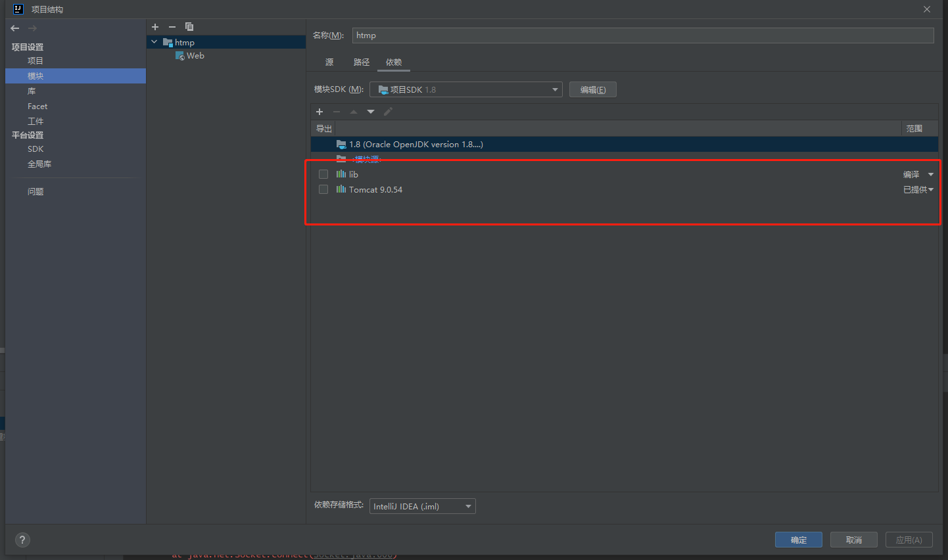948x560 pixels.
Task: Select the htmp module tree row
Action: click(x=226, y=42)
